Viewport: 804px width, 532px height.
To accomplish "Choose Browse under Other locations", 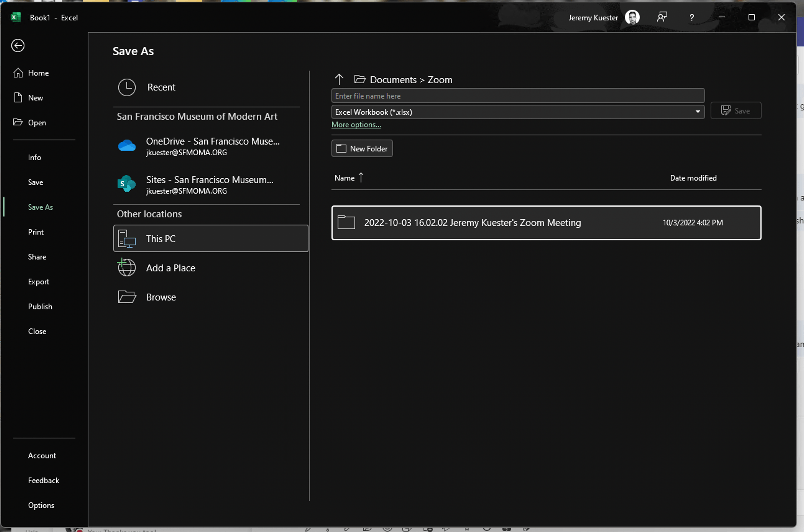I will coord(161,297).
